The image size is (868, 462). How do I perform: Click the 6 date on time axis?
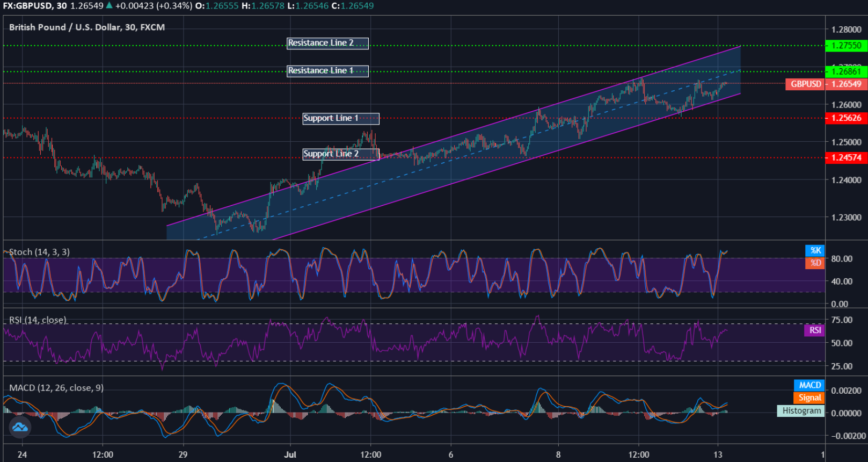[451, 454]
